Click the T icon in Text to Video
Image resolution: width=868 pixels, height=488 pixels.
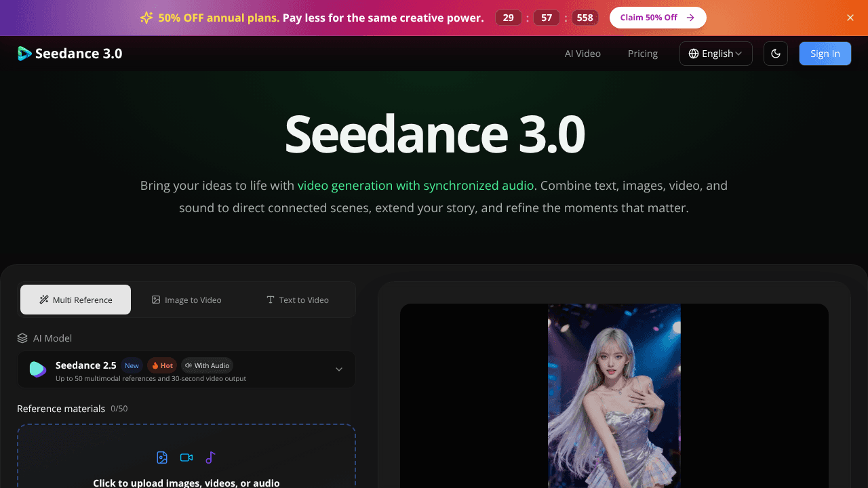pos(271,300)
